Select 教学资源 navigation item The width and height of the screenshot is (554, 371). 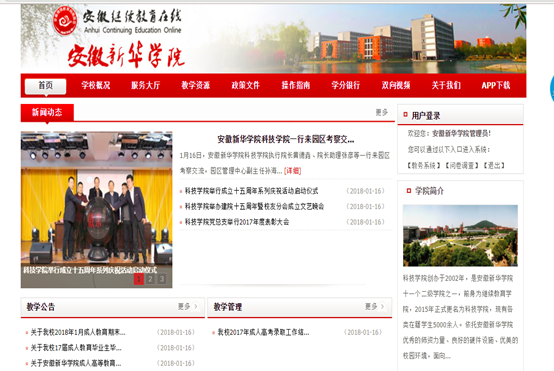(195, 85)
